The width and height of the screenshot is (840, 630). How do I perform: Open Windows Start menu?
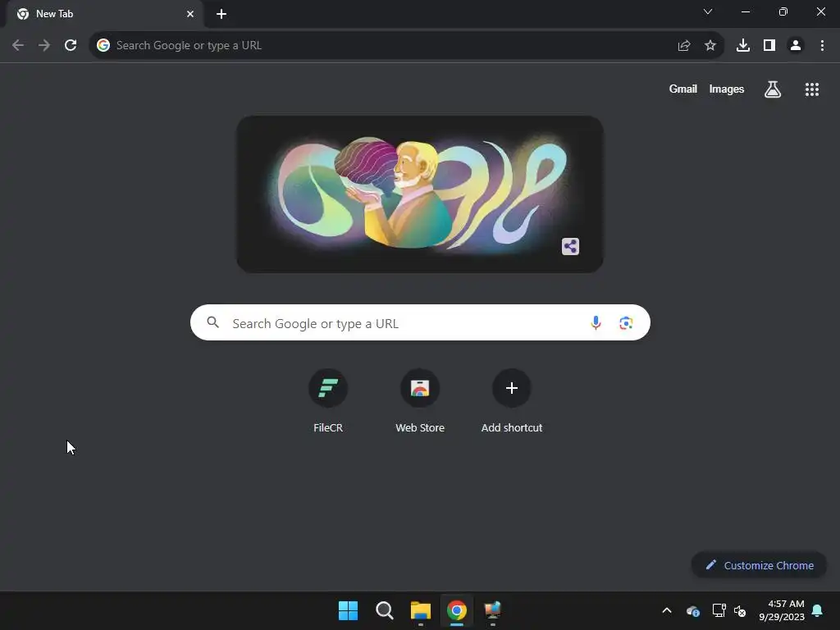(x=348, y=610)
